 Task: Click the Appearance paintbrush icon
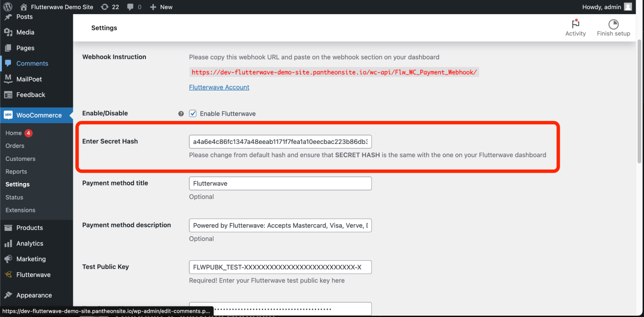click(x=8, y=295)
